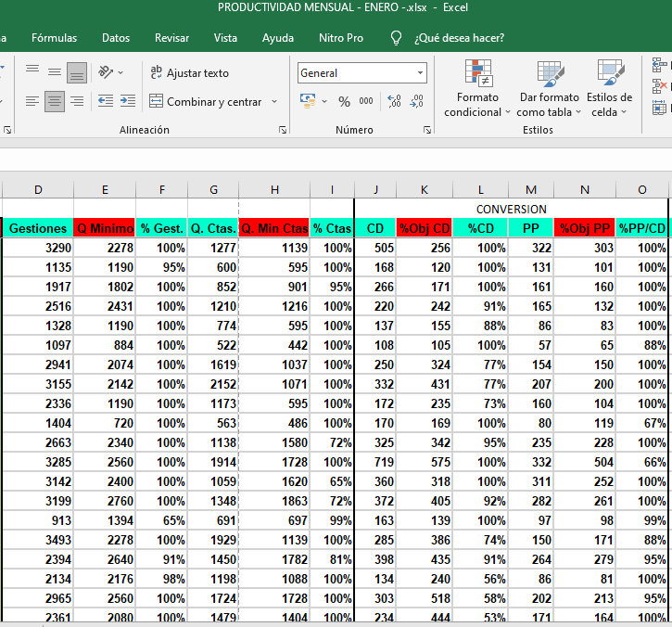This screenshot has height=627, width=672.
Task: Click the increase decimal places icon
Action: pos(394,101)
